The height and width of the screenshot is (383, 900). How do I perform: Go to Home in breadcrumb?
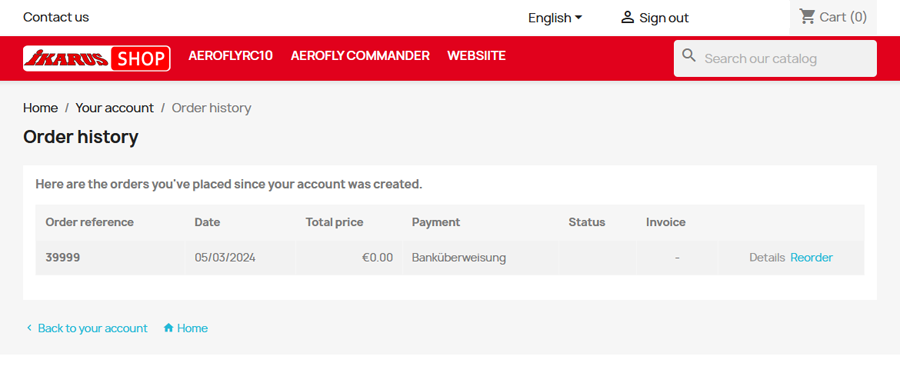click(x=40, y=107)
